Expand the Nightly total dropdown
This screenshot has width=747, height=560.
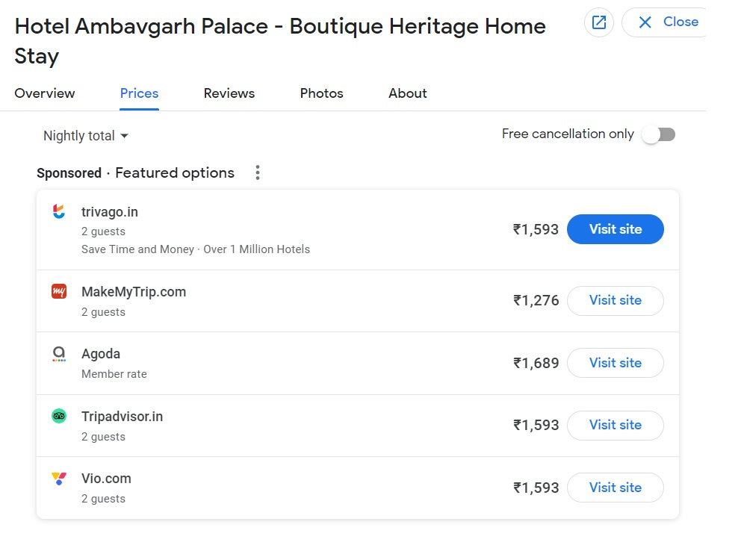[x=86, y=136]
